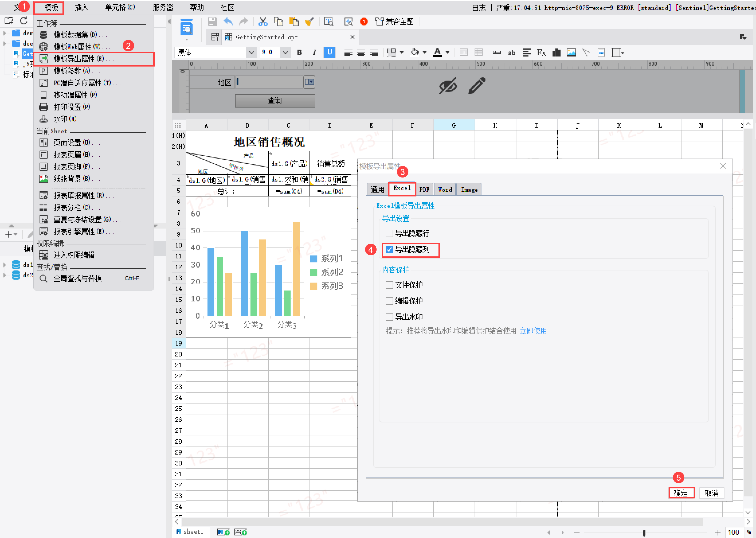Viewport: 756px width, 538px height.
Task: Open the font size dropdown
Action: (285, 52)
